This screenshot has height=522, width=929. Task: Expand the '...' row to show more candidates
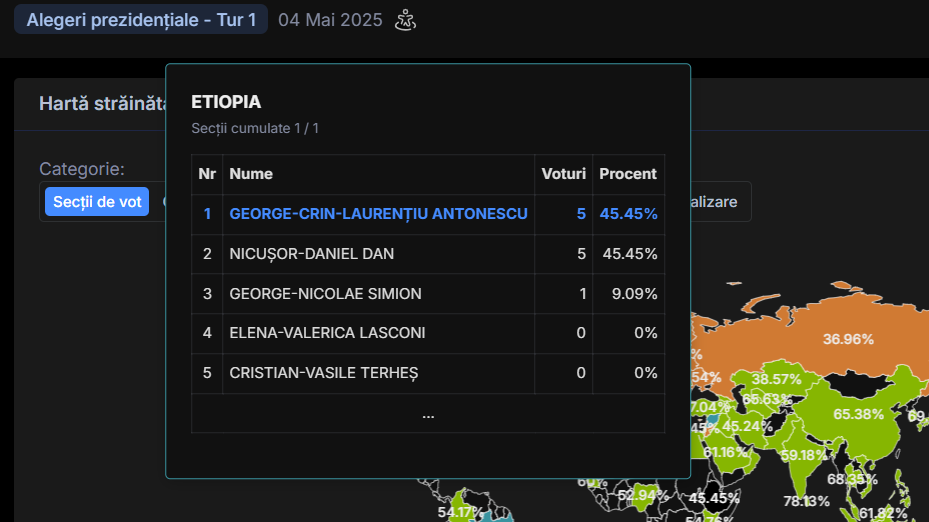(x=428, y=413)
